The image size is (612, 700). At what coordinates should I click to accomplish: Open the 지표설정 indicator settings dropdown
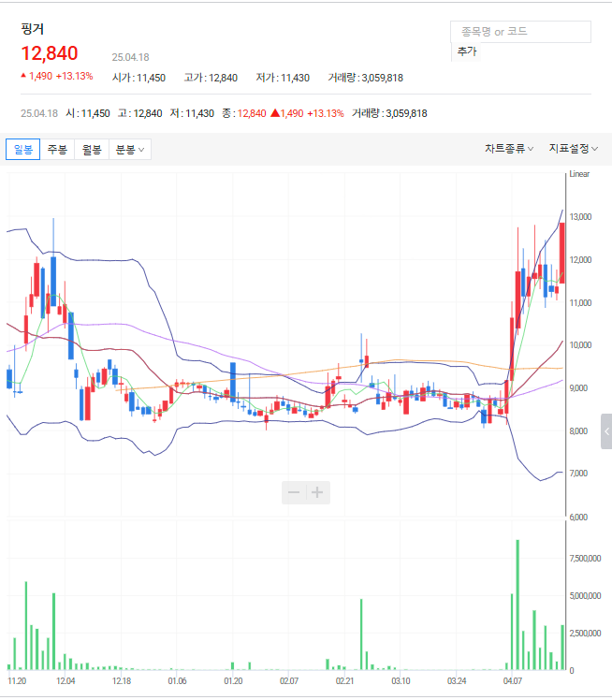[573, 149]
